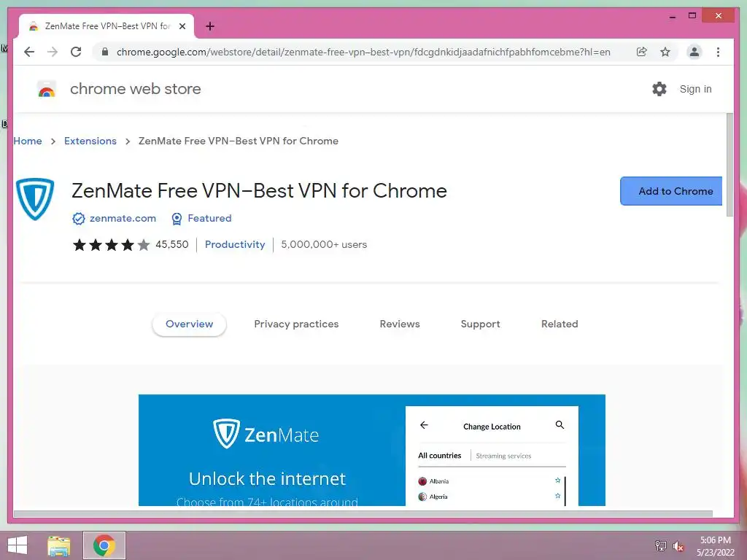The width and height of the screenshot is (747, 560).
Task: Click the muted volume tray icon
Action: pos(678,546)
